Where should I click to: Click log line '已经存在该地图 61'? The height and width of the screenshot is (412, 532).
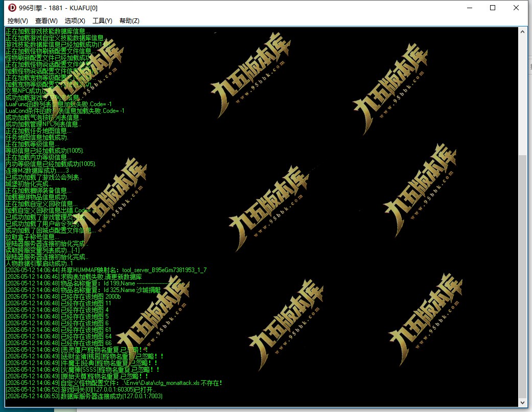[58, 330]
